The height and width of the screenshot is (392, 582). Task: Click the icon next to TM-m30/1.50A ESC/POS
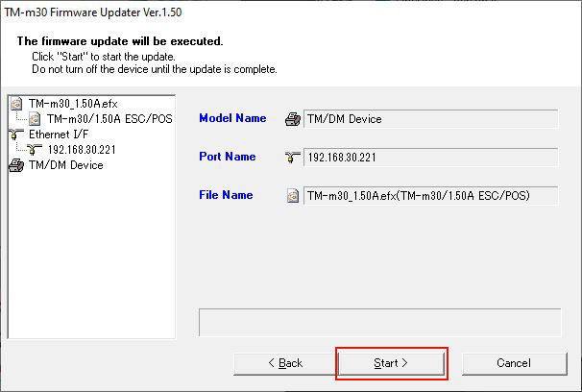click(36, 119)
